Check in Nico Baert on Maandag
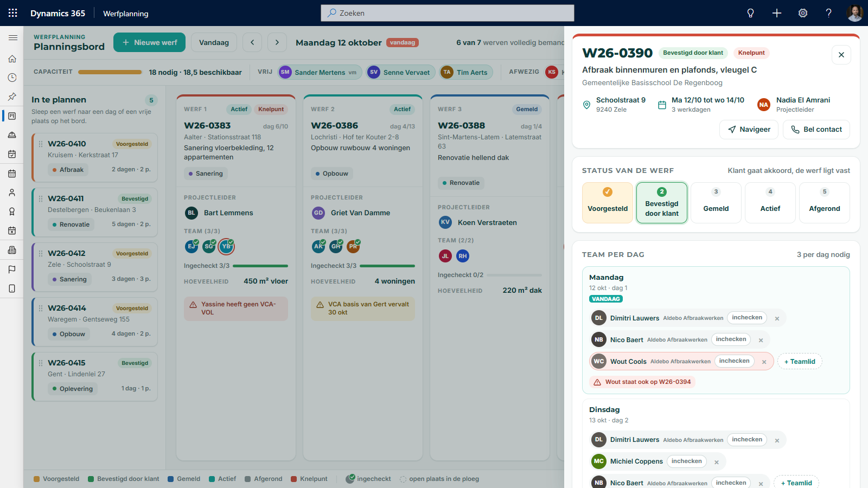The width and height of the screenshot is (868, 488). (x=731, y=339)
